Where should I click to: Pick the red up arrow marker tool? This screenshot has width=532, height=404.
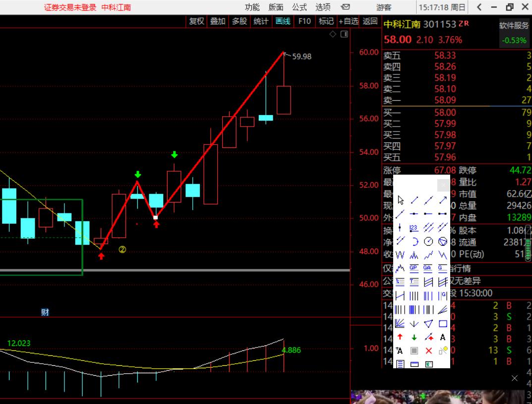(x=400, y=337)
